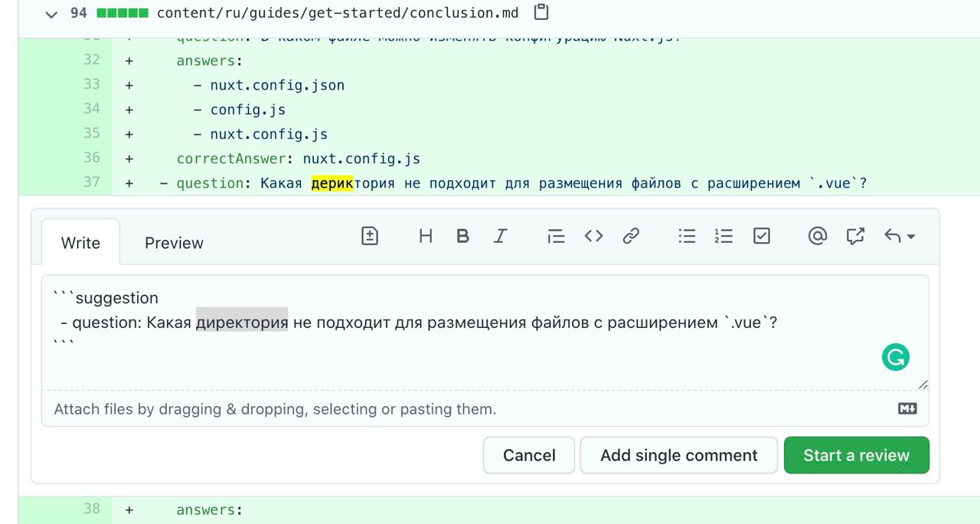Screen dimensions: 980x524
Task: Insert code with the angle brackets icon
Action: pyautogui.click(x=593, y=236)
